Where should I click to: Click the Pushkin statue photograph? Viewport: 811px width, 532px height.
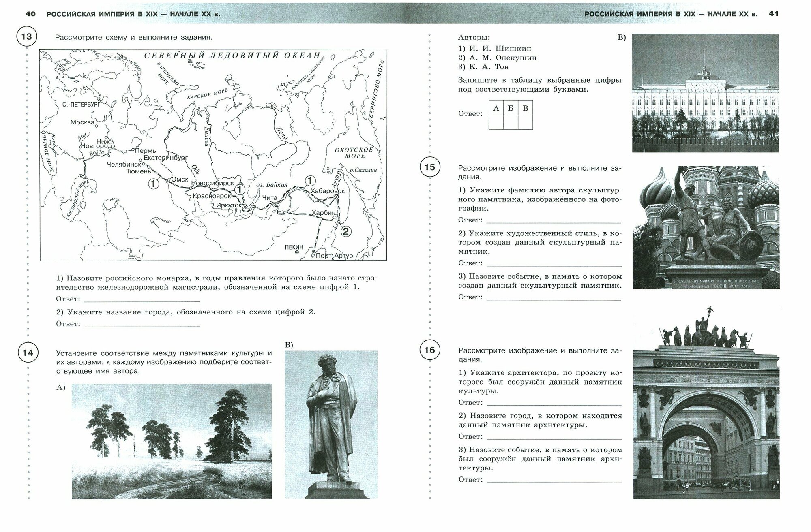331,424
